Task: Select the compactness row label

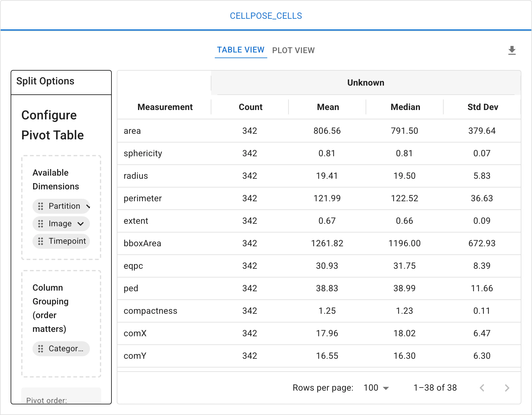Action: 150,311
